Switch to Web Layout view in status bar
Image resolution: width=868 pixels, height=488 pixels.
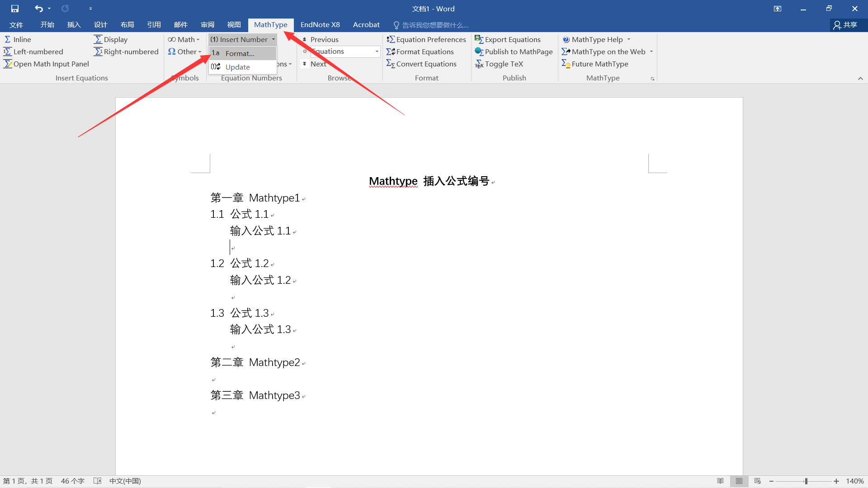(758, 481)
